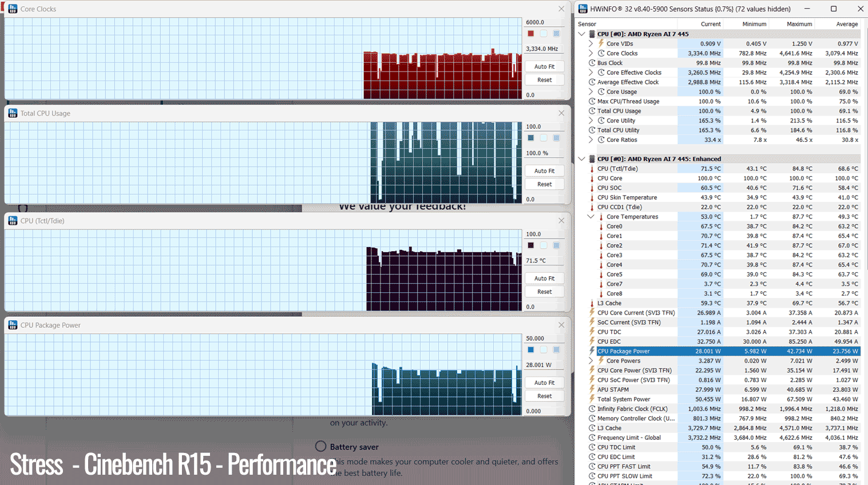Click the Minimum column header

click(x=746, y=24)
